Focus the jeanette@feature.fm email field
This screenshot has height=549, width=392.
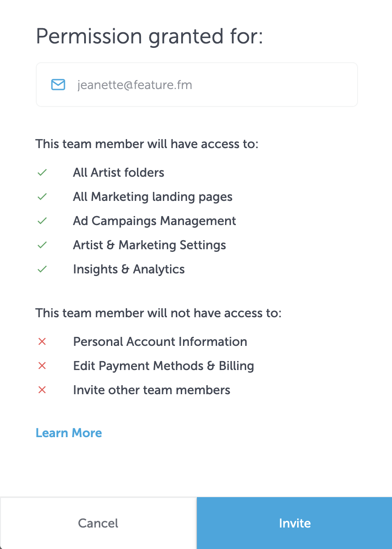click(x=197, y=85)
